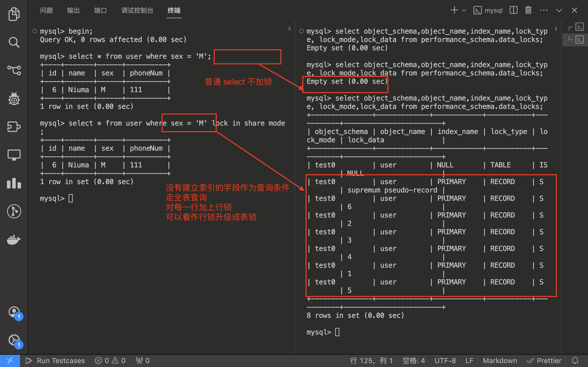Open the Explorer files icon
The width and height of the screenshot is (588, 367).
[x=14, y=14]
